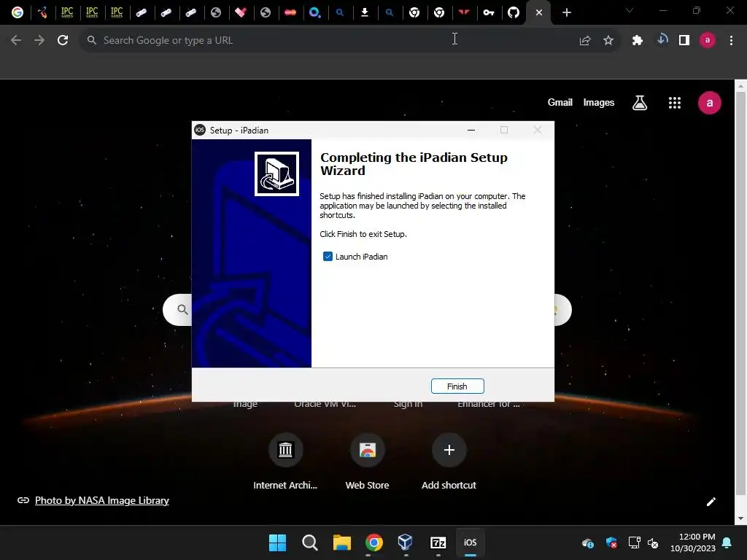
Task: Open Photo by NASA Image Library link
Action: coord(102,500)
